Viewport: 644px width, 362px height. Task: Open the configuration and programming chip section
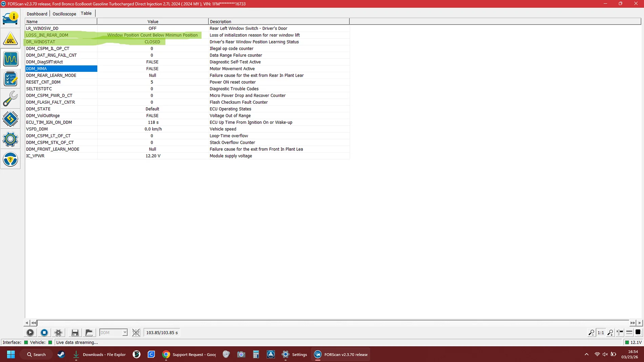tap(11, 119)
